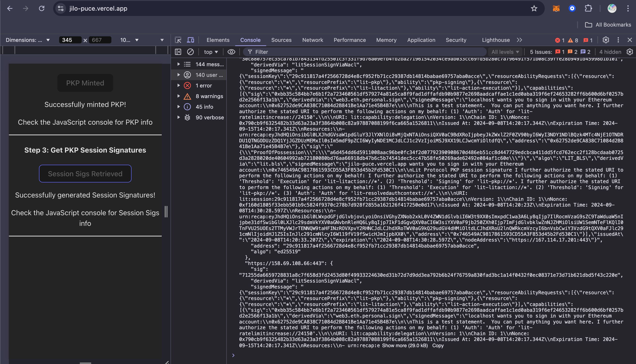Expand the 45 info group

(178, 107)
